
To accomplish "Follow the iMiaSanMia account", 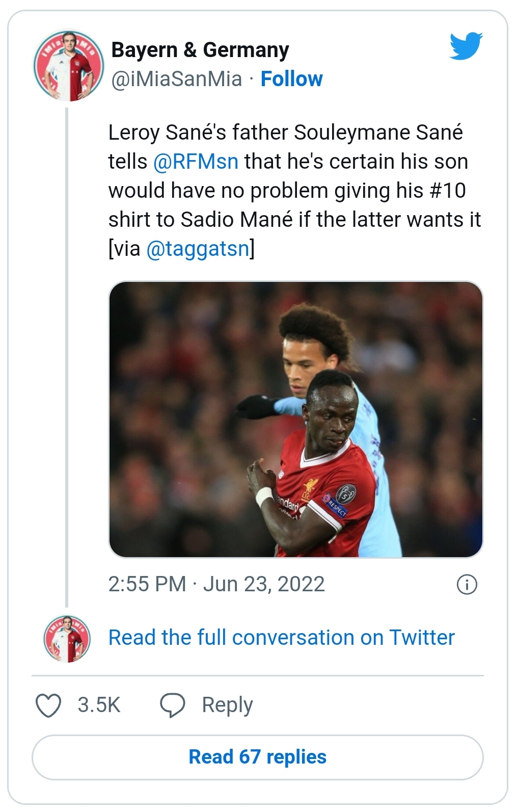I will pos(291,79).
